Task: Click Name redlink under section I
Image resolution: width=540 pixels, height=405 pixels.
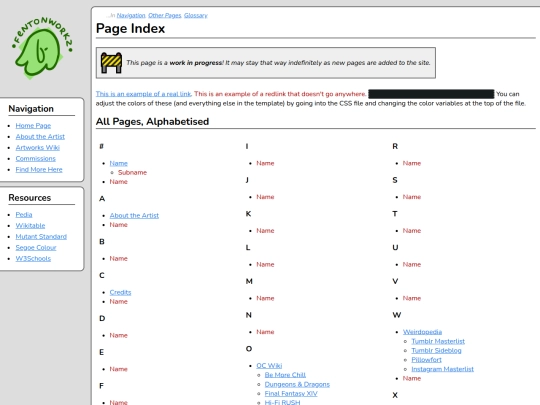Action: pos(265,163)
